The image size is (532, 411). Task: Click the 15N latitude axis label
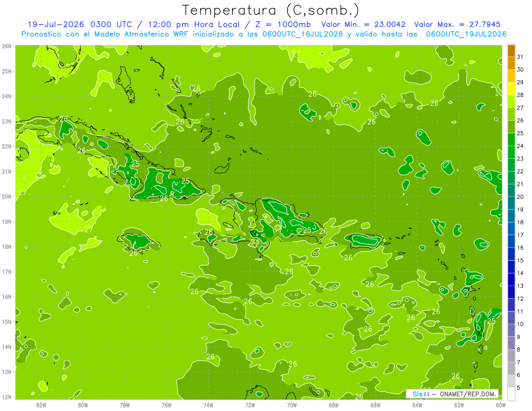pos(6,322)
